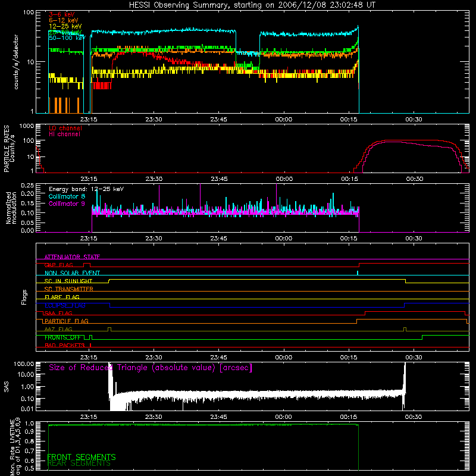
Task: Click the vertical Flags axis label
Action: pos(24,297)
